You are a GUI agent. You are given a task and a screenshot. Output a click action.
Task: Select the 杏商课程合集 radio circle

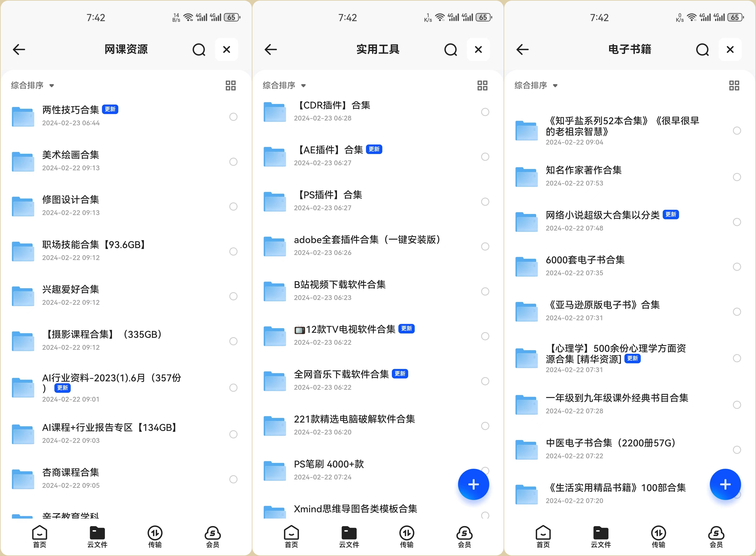pos(233,479)
